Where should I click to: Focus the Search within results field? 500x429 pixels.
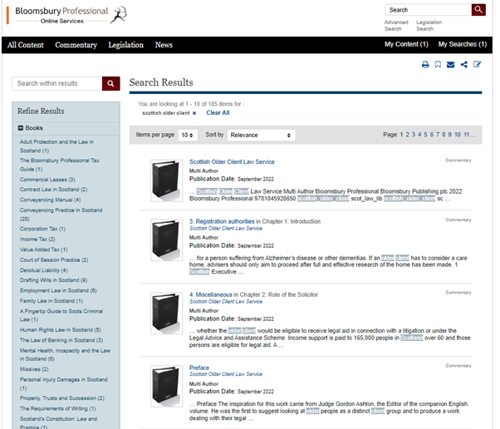pyautogui.click(x=57, y=83)
